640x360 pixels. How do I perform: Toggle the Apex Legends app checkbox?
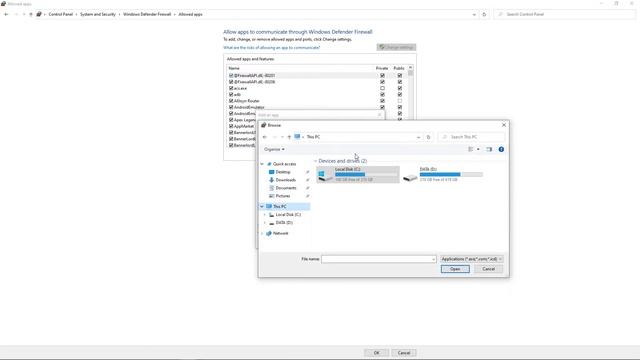coord(231,120)
